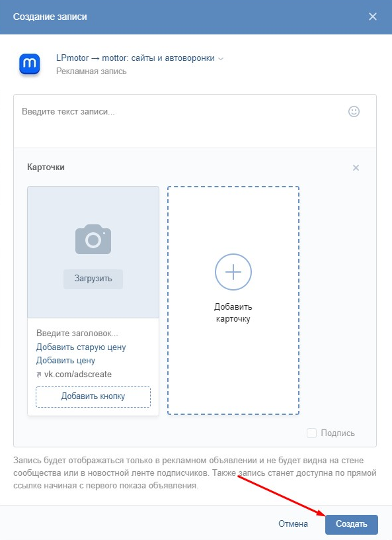Open the emoji picker smiley icon
392x540 pixels.
[354, 111]
